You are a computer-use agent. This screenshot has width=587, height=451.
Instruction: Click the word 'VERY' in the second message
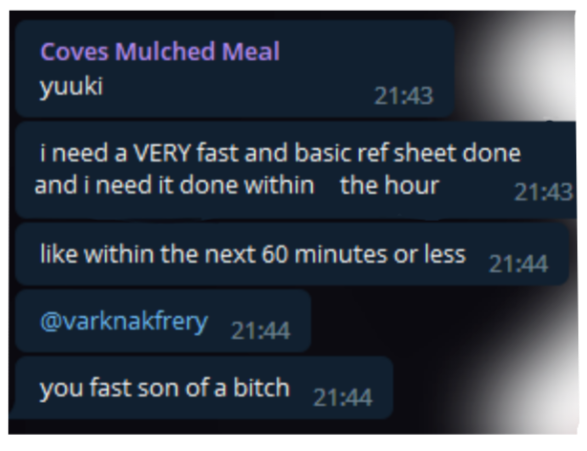tap(162, 153)
